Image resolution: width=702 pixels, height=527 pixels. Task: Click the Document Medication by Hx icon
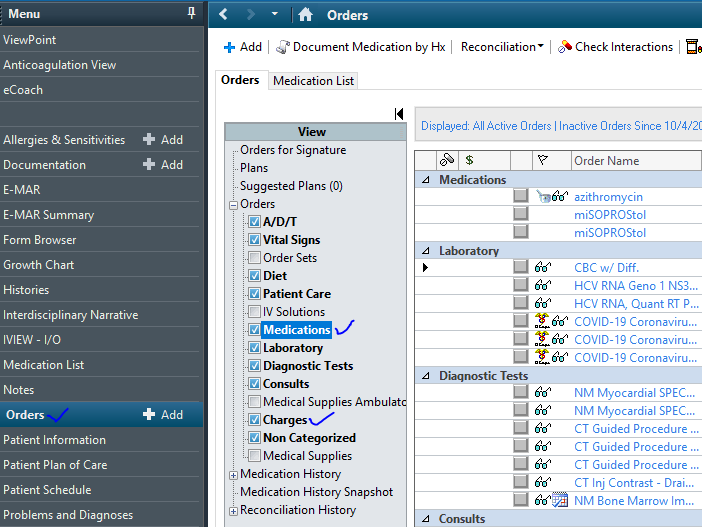(283, 47)
